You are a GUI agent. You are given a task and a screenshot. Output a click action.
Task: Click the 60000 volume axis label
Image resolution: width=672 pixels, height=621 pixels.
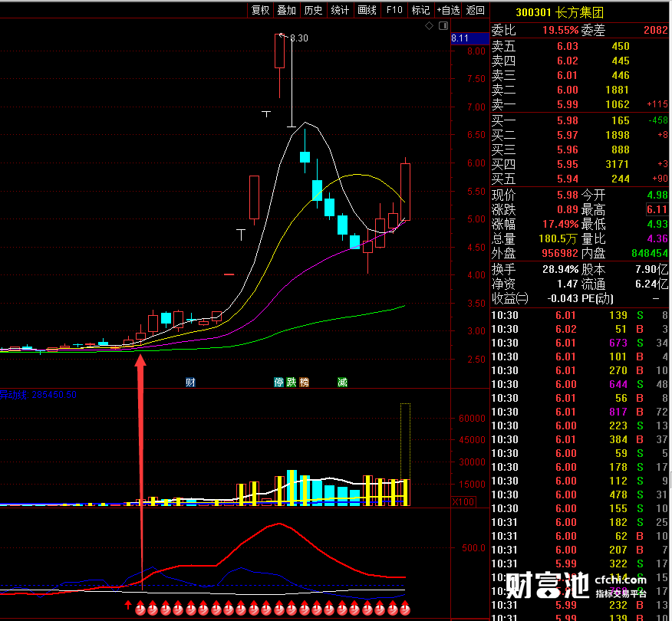[472, 419]
